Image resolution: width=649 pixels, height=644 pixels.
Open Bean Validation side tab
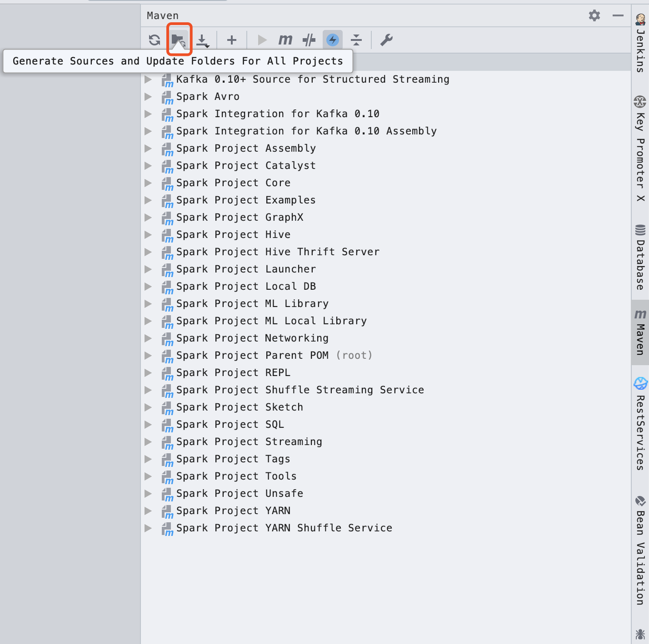[640, 550]
